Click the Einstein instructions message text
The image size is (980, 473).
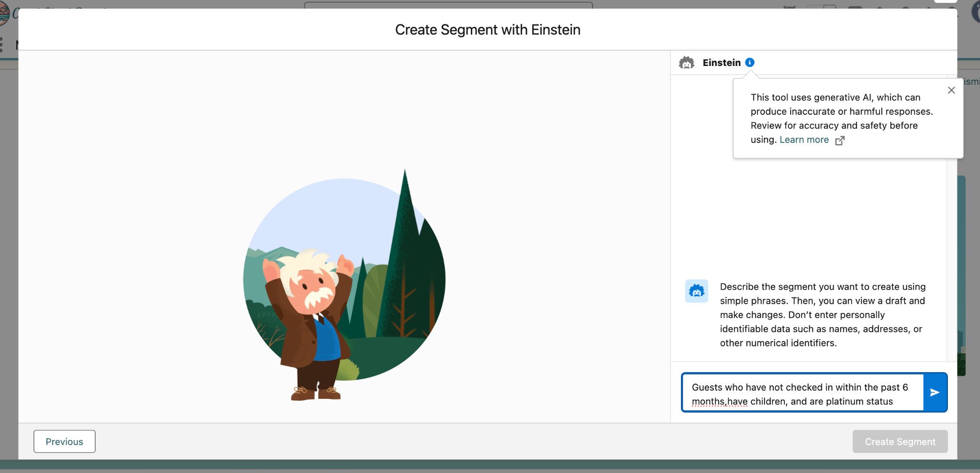[823, 315]
